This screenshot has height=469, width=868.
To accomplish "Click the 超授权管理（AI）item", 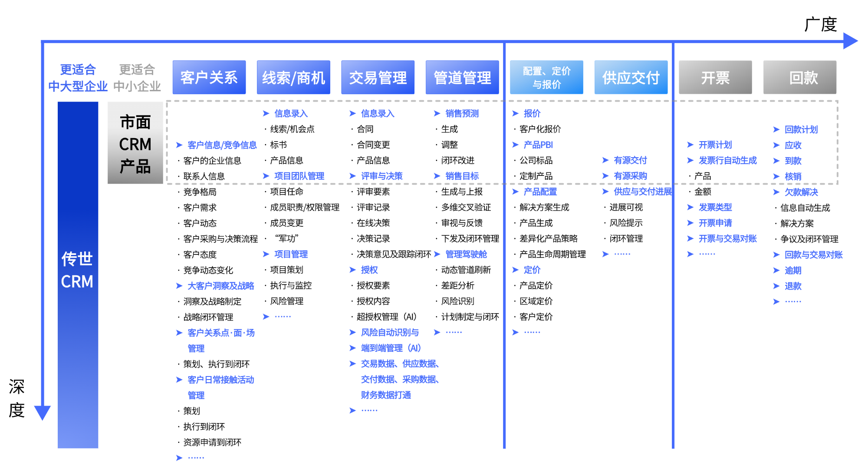I will pyautogui.click(x=386, y=317).
